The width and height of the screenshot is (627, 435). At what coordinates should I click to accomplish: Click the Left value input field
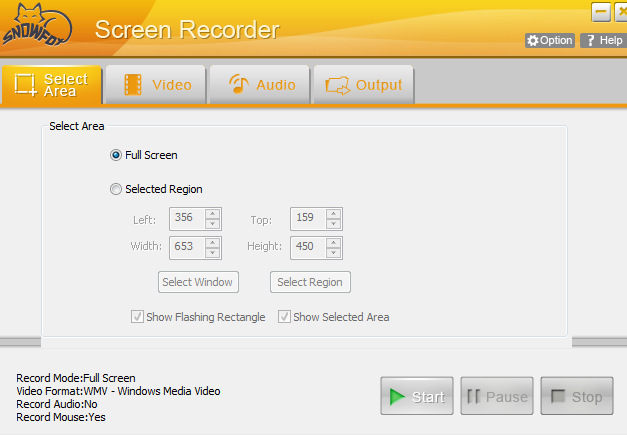point(187,219)
